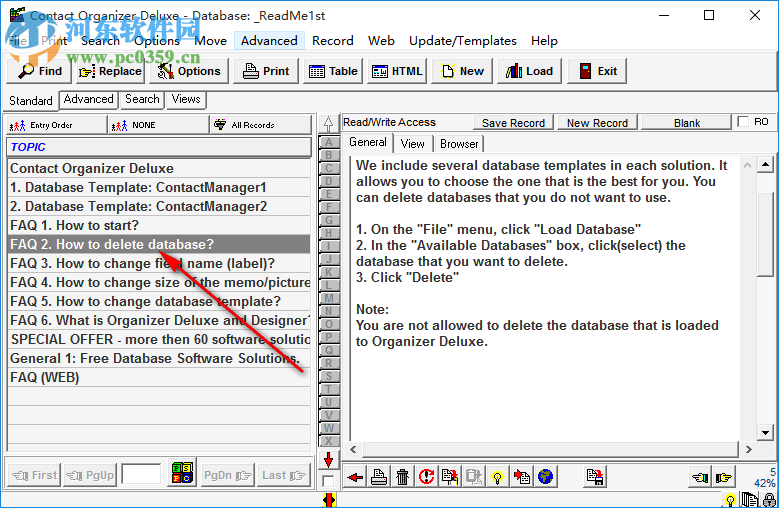Open the Help menu

click(544, 41)
